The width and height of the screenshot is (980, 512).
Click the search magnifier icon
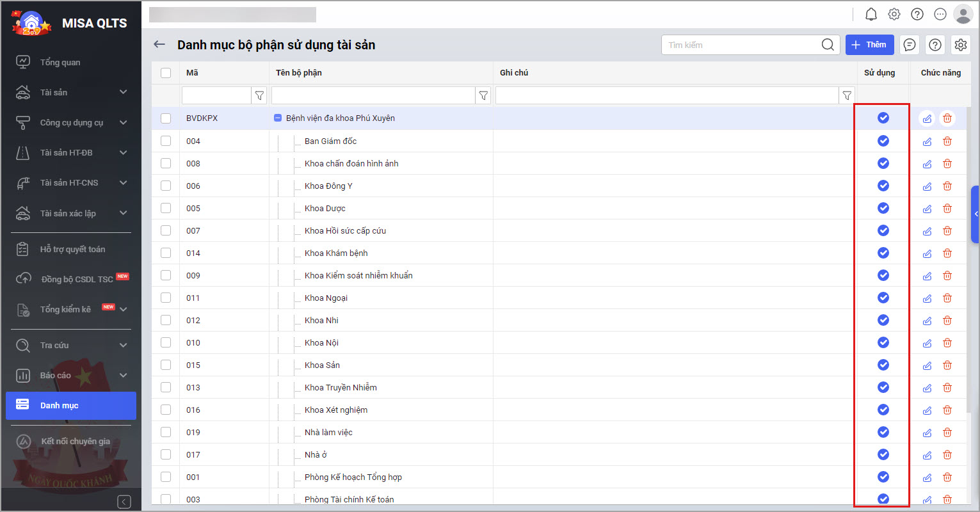click(828, 45)
